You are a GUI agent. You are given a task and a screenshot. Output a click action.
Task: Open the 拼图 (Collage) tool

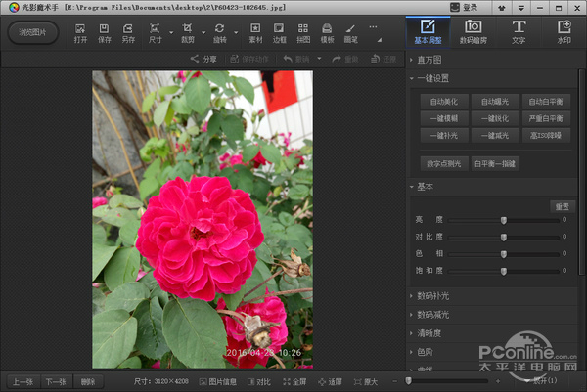click(x=303, y=31)
